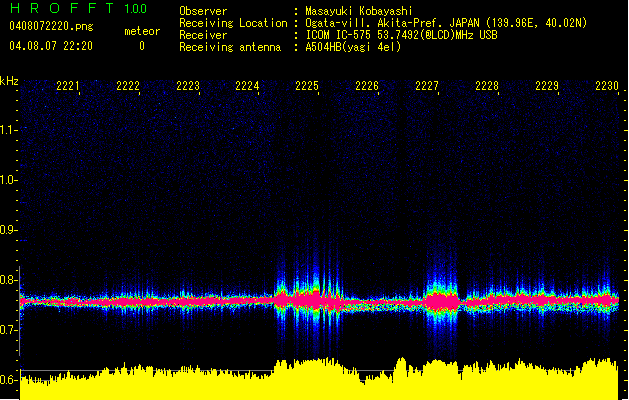Click the 2225 time marker
629x400 pixels.
[x=307, y=86]
